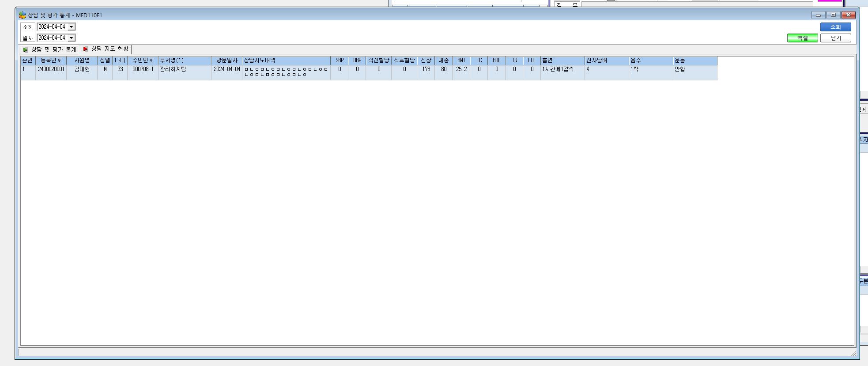868x366 pixels.
Task: Click the green icon on 상담 및 평가 통계 tab
Action: click(x=26, y=50)
